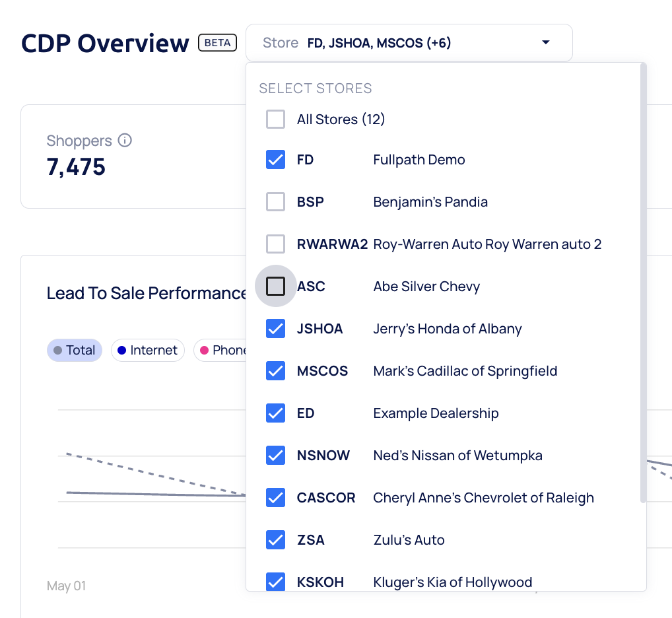Check the RWARWA2 Roy-Warren Auto checkbox

click(275, 244)
